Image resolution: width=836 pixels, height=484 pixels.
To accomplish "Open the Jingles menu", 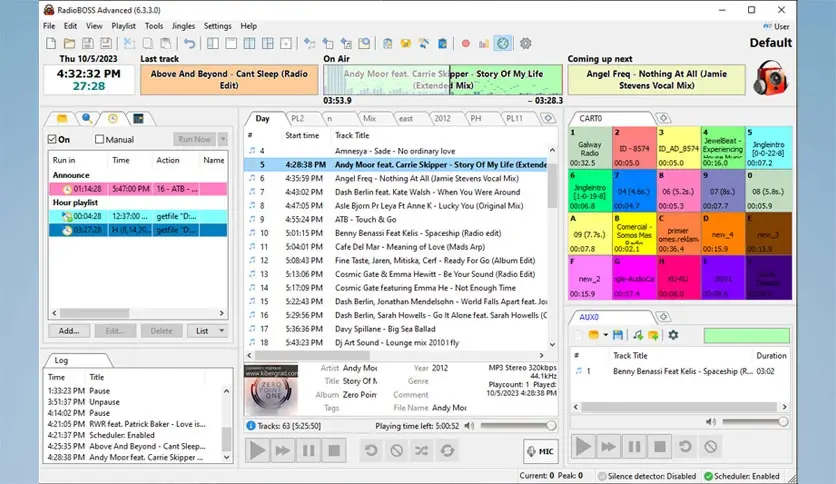I will coord(183,26).
